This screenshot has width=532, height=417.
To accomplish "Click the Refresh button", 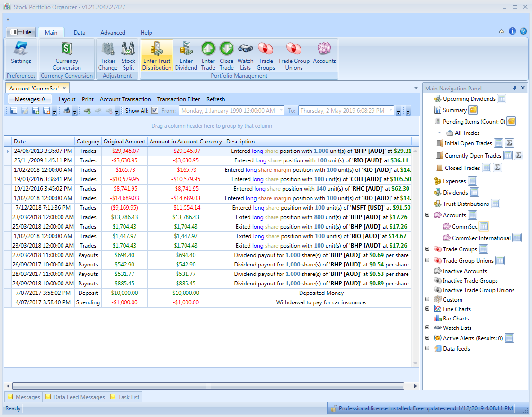I will point(215,99).
